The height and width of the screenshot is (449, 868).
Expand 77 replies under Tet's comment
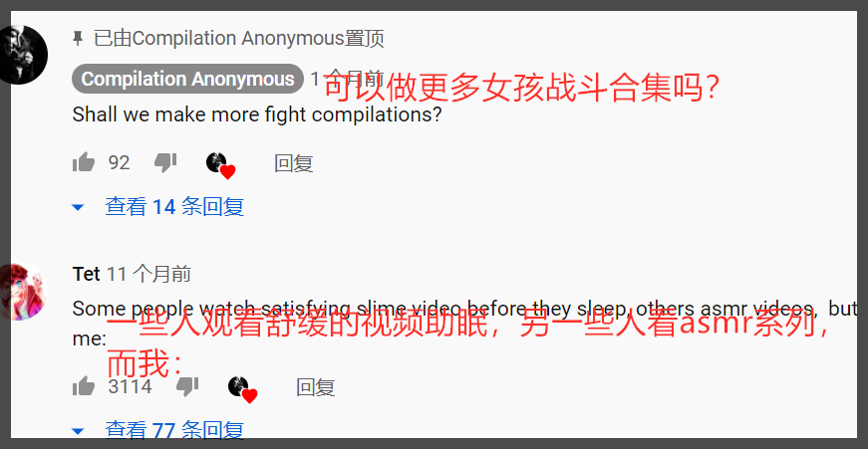pos(174,430)
